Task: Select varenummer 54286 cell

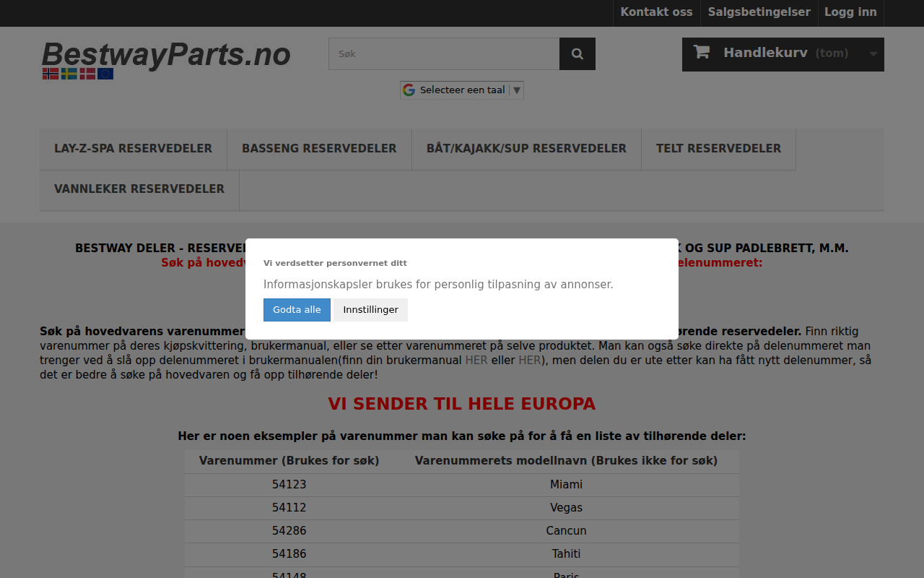Action: coord(289,531)
